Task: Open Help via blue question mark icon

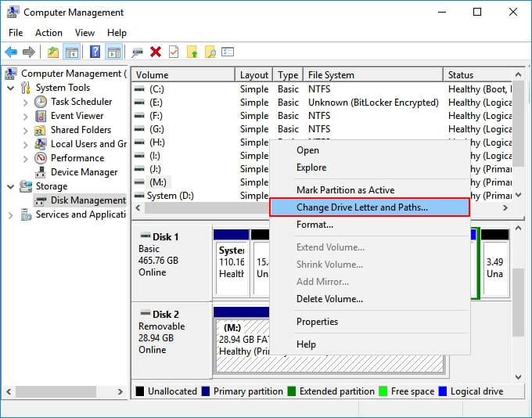Action: pos(95,52)
